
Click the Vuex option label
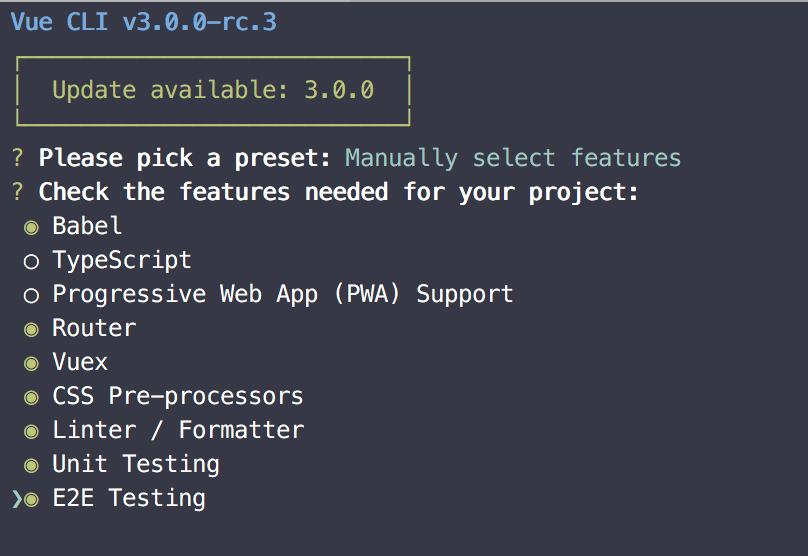[80, 362]
